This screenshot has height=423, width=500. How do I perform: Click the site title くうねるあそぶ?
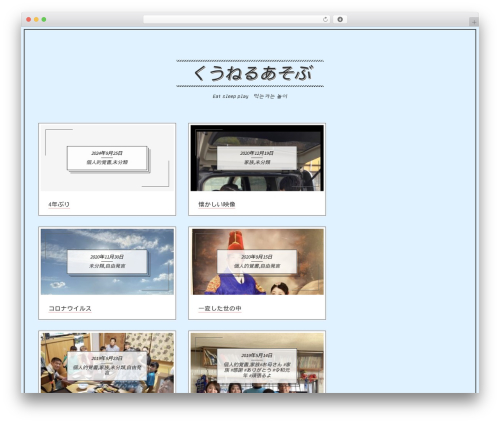click(252, 73)
